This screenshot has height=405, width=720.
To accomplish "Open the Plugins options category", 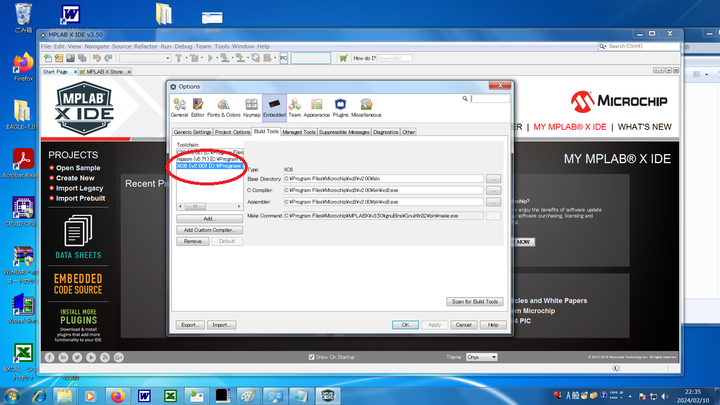I will pyautogui.click(x=340, y=107).
